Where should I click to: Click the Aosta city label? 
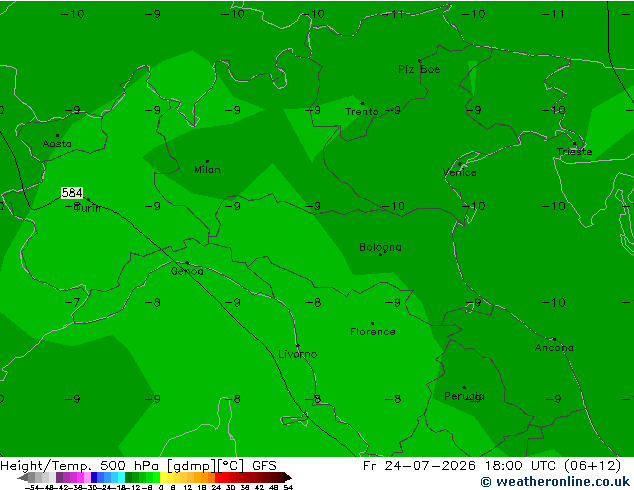point(57,144)
